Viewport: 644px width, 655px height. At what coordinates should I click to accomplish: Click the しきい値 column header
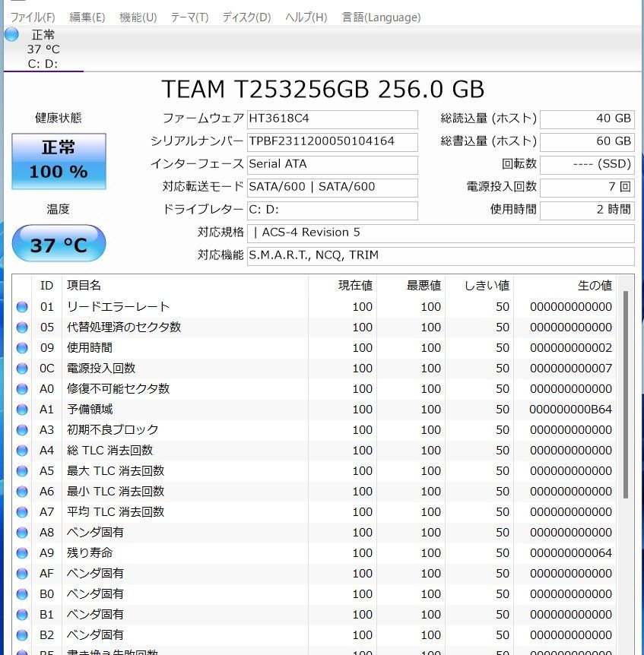(479, 286)
